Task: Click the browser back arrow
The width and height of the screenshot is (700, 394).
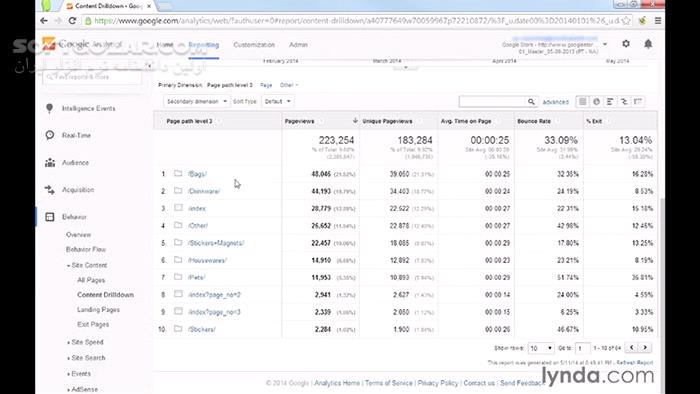Action: pyautogui.click(x=44, y=21)
